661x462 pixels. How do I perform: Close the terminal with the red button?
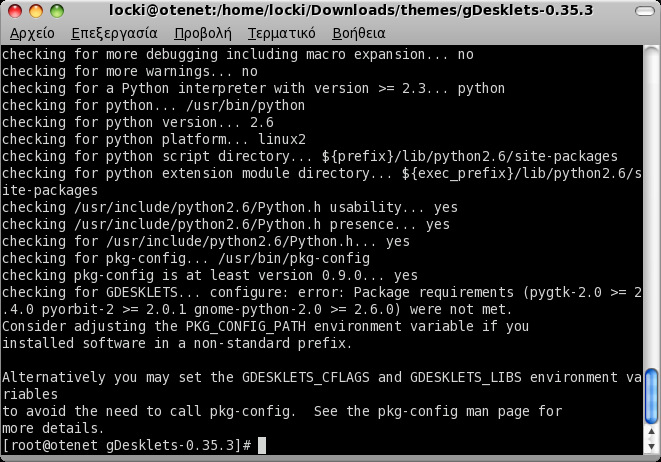tap(15, 11)
